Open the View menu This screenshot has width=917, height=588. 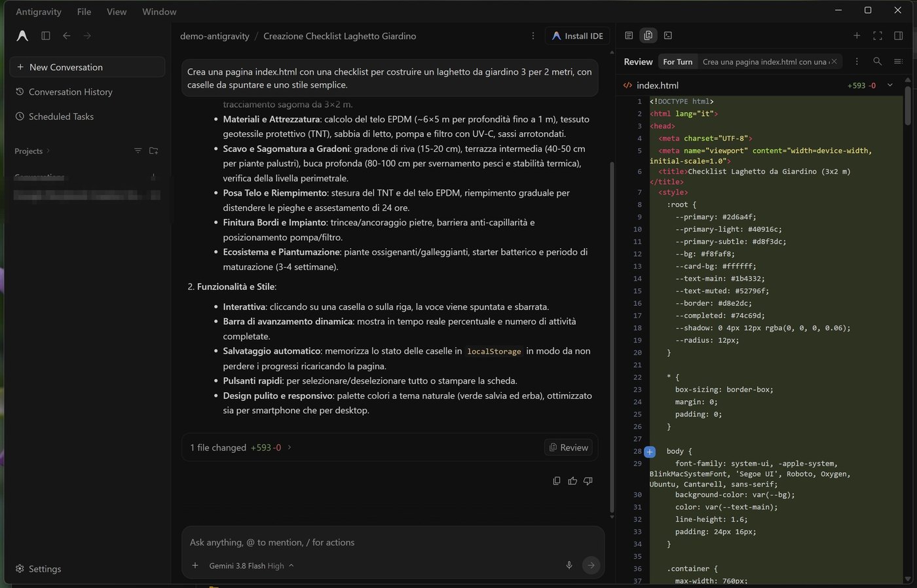[117, 12]
